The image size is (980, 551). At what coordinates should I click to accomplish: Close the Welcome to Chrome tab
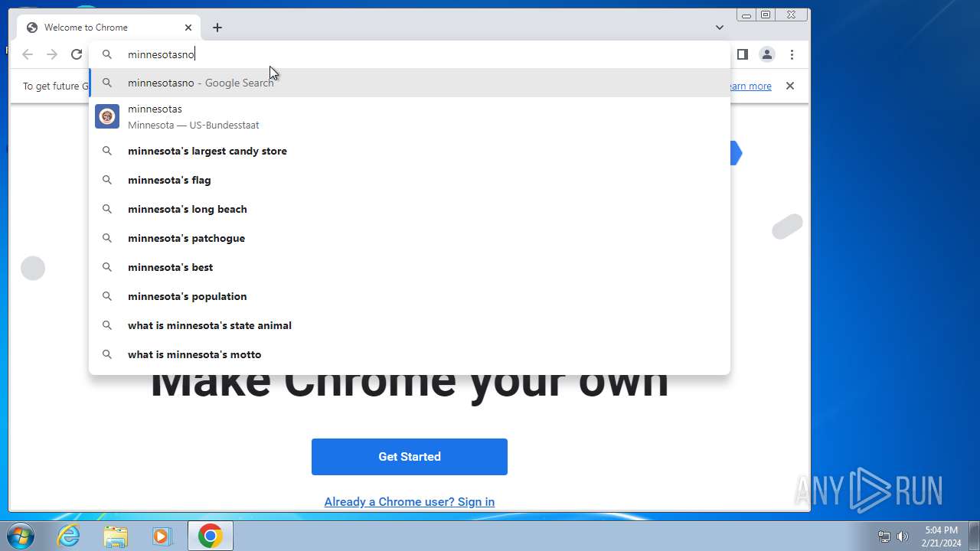point(188,28)
